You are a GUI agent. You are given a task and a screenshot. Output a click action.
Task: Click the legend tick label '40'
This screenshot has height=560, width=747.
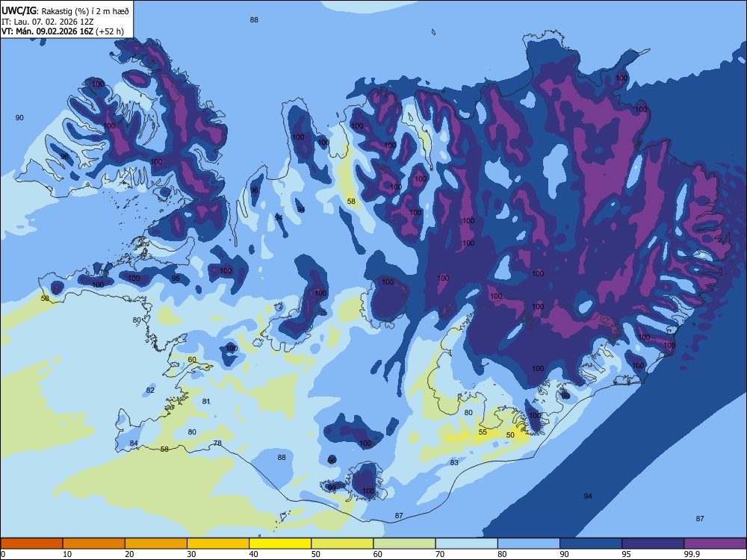click(253, 554)
